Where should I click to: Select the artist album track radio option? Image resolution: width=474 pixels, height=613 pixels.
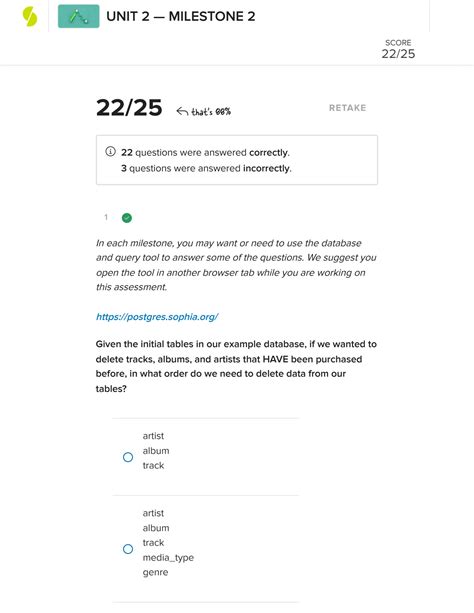tap(128, 457)
